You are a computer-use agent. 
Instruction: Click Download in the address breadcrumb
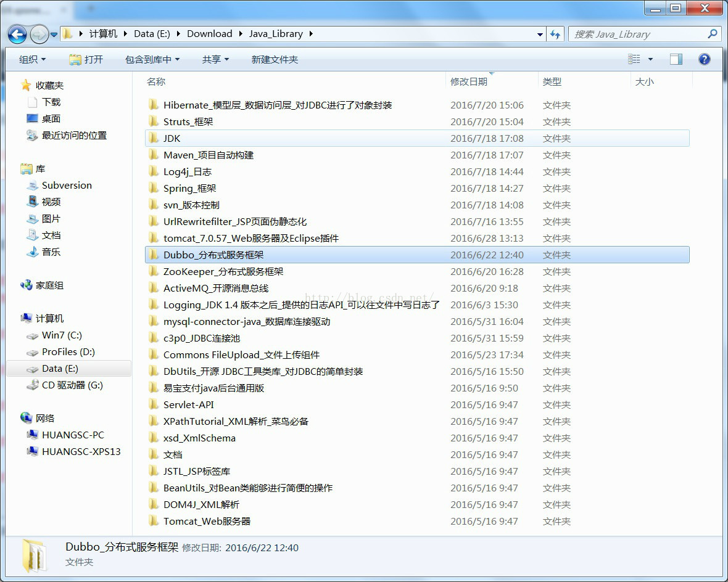coord(210,34)
